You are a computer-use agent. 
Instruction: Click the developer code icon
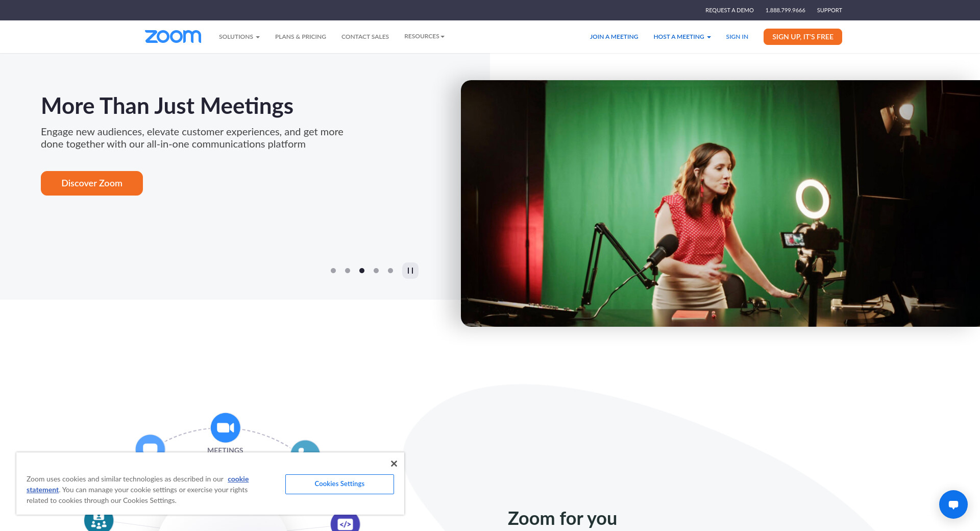click(x=346, y=523)
